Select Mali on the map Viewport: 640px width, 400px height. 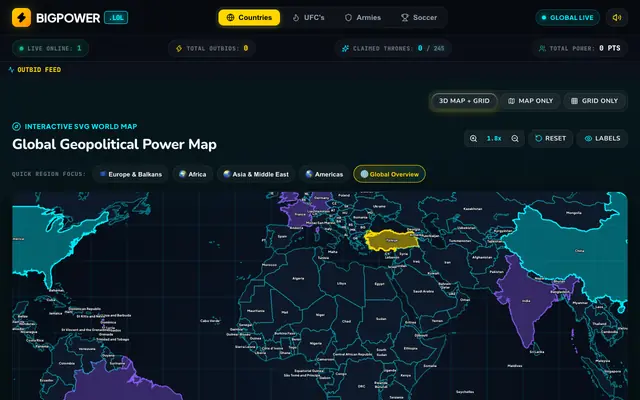tap(284, 312)
